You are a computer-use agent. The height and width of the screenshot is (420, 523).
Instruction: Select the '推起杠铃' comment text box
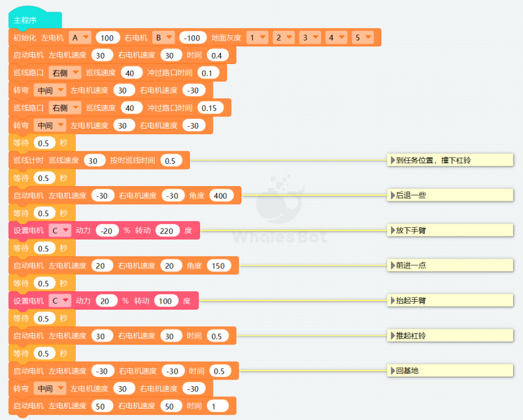coord(451,336)
